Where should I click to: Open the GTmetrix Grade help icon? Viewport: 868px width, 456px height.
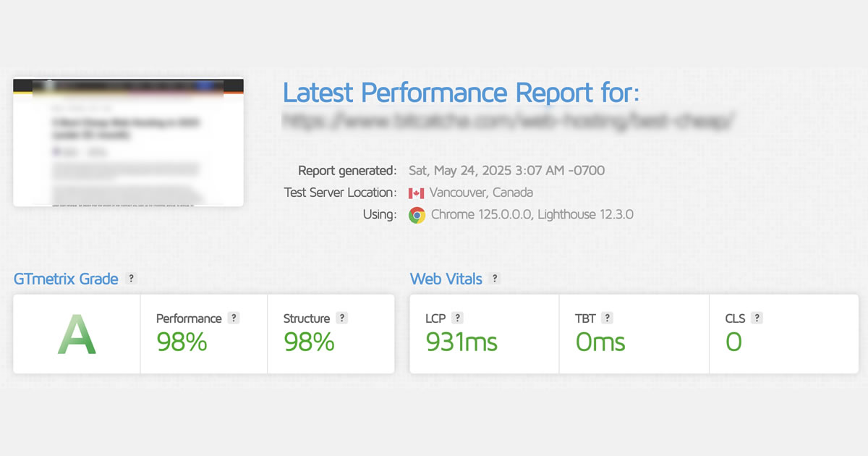[130, 279]
